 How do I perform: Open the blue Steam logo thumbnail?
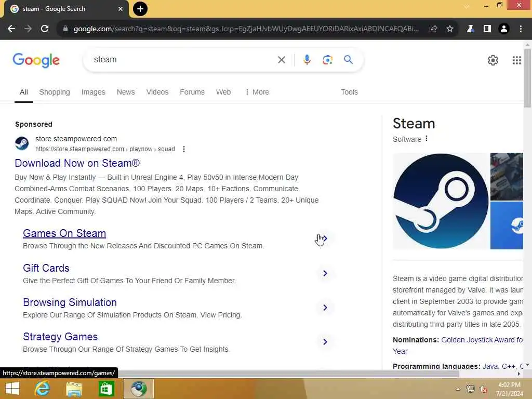[x=507, y=225]
